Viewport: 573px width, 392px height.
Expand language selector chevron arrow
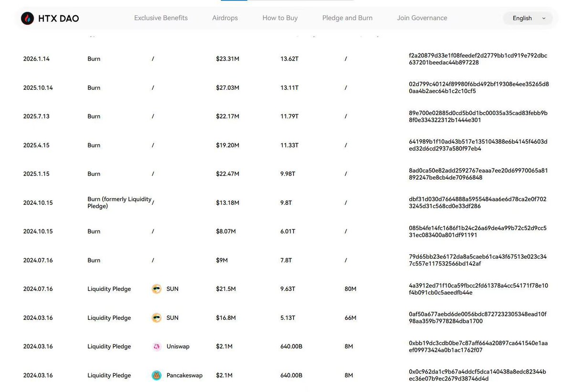544,18
